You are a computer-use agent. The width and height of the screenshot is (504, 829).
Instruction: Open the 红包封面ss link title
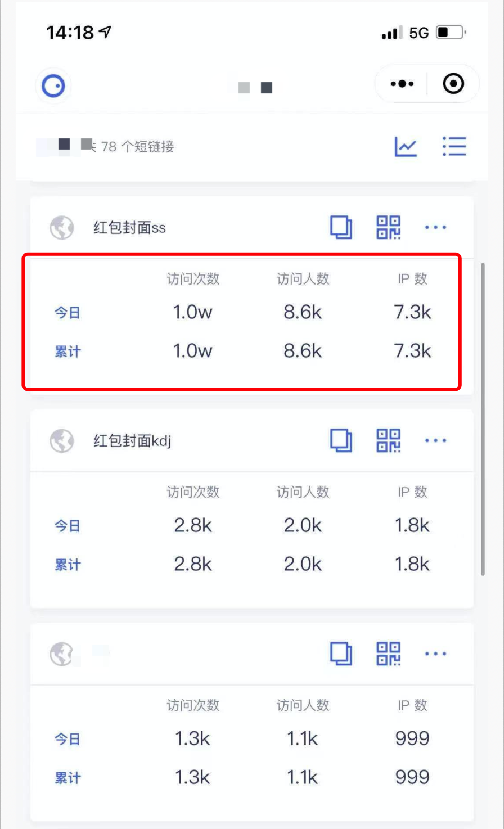coord(129,228)
